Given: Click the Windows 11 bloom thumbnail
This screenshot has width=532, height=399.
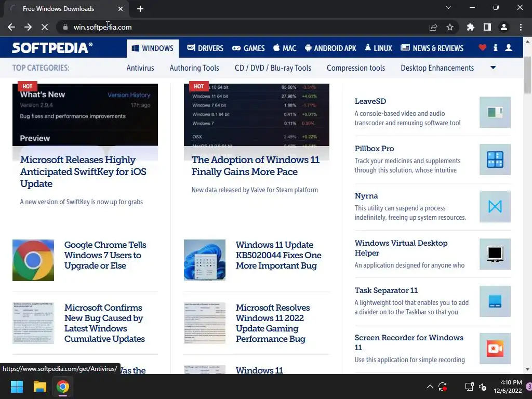Looking at the screenshot, I should [205, 260].
